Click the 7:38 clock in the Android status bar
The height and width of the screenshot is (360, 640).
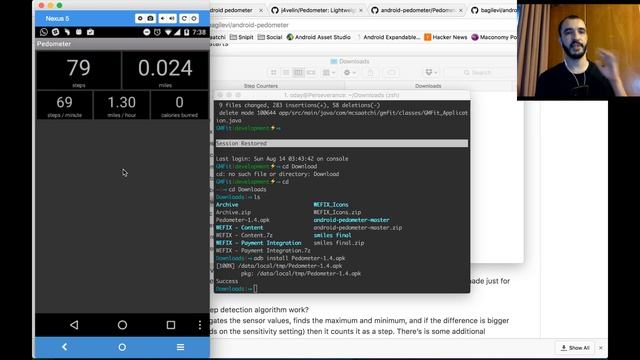tap(199, 32)
